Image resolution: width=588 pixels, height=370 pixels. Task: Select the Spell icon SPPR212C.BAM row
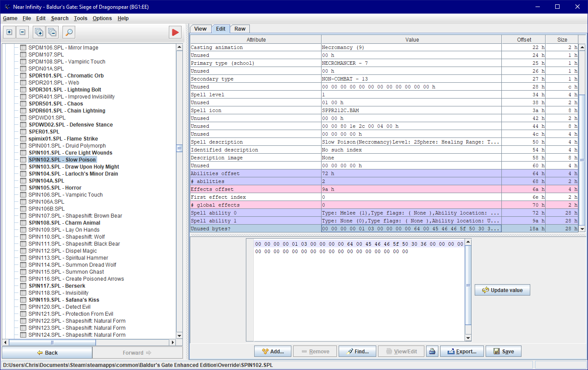pyautogui.click(x=384, y=110)
